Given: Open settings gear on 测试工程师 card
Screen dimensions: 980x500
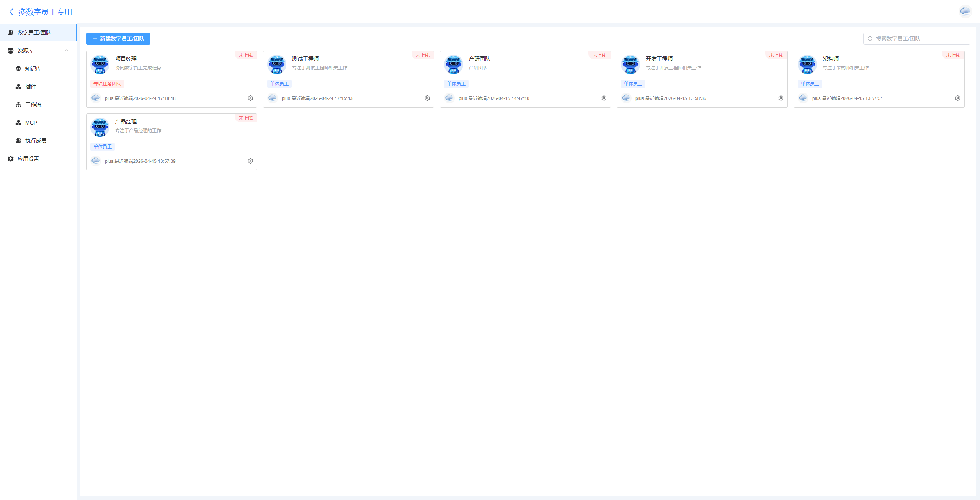Looking at the screenshot, I should [427, 98].
